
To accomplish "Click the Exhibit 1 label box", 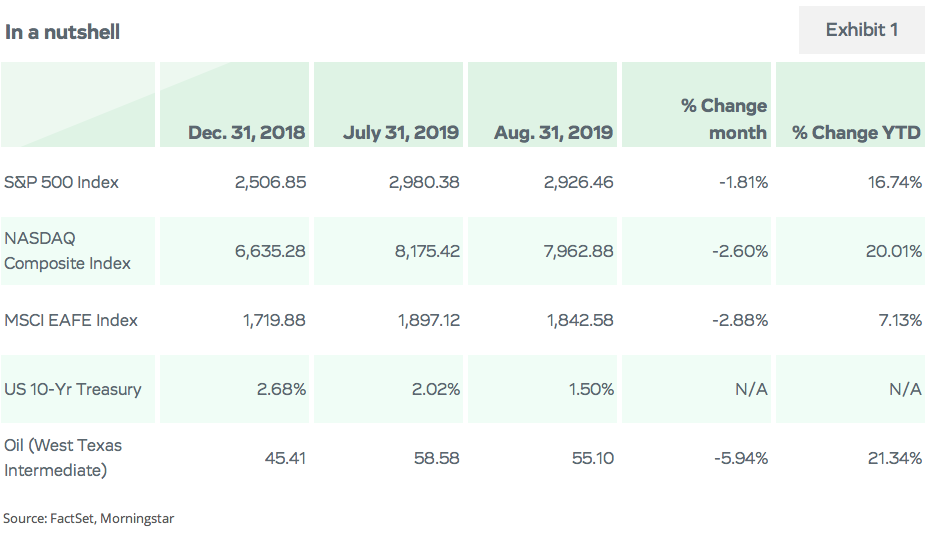I will coord(862,30).
